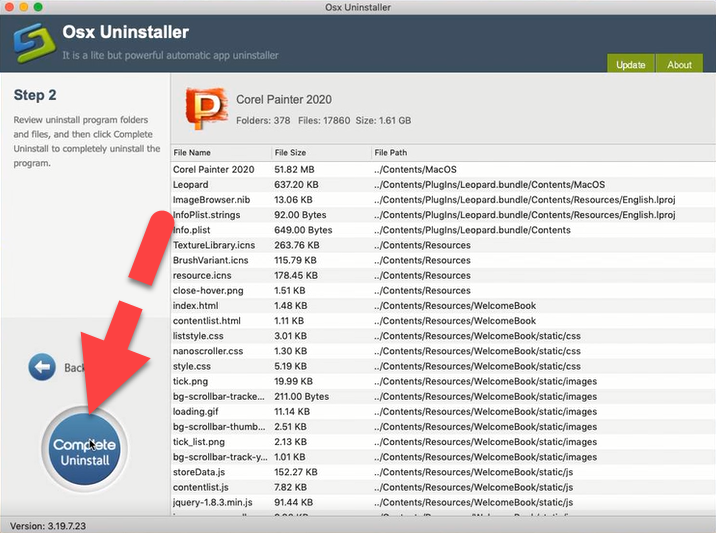This screenshot has height=533, width=716.
Task: Select the close-hover.png file
Action: click(208, 290)
